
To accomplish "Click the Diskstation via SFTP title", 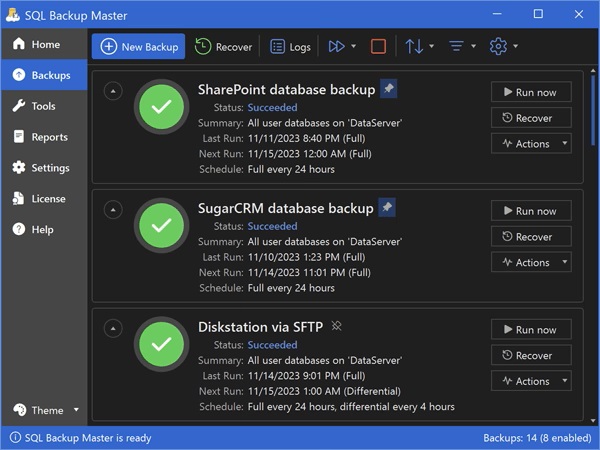I will click(260, 327).
